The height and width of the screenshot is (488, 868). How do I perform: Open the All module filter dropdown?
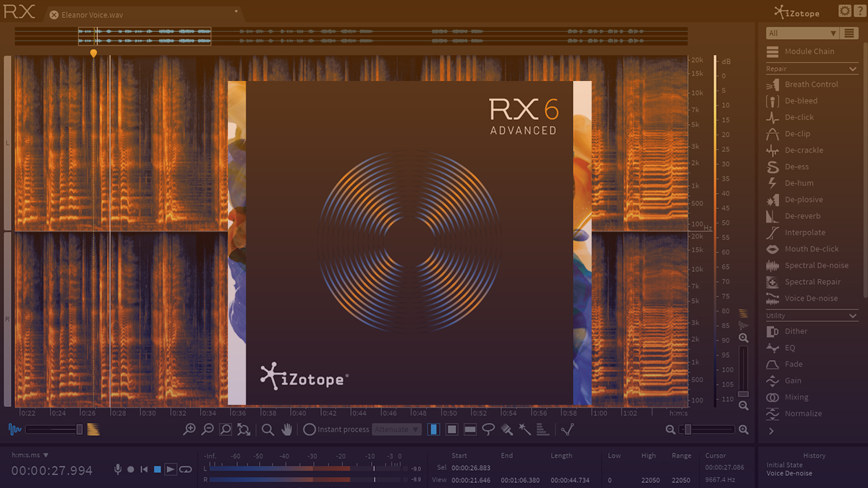[x=802, y=33]
